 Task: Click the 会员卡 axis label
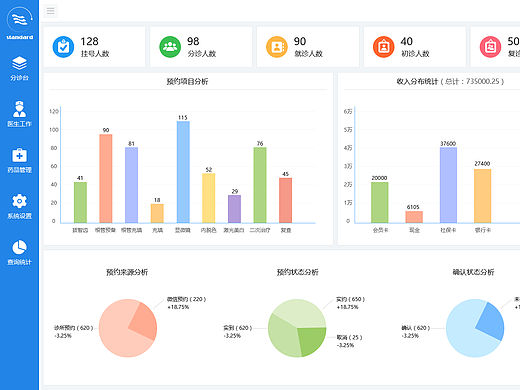(380, 230)
